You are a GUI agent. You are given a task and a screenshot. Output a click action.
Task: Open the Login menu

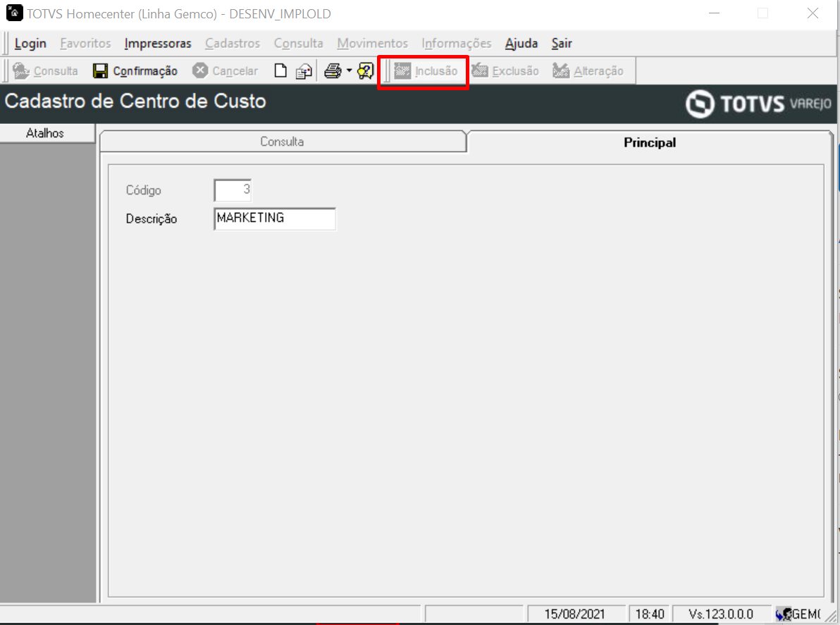(30, 44)
